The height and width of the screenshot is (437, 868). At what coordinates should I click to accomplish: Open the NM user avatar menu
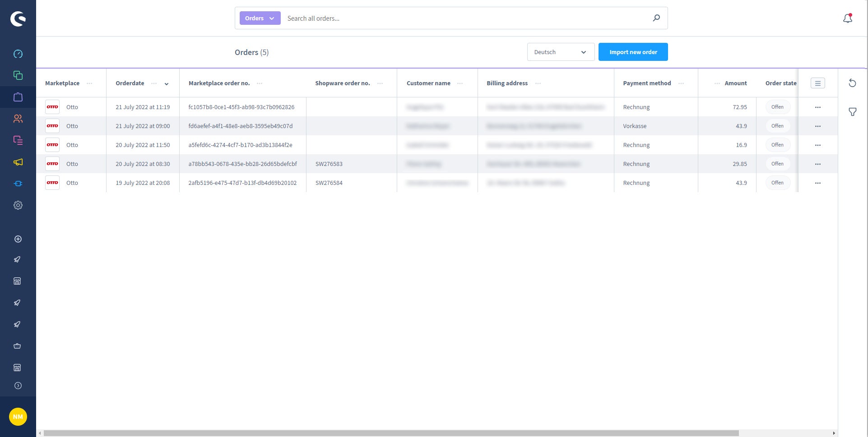tap(18, 417)
